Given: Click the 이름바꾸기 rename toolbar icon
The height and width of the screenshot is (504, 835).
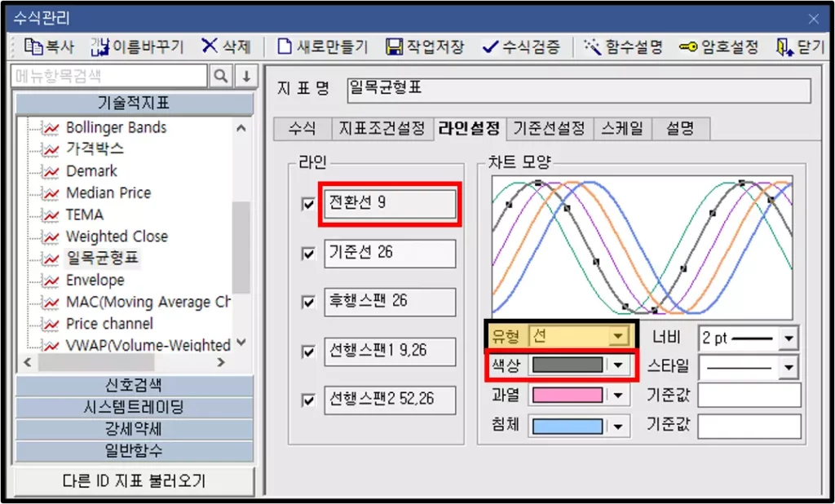Looking at the screenshot, I should [x=99, y=46].
